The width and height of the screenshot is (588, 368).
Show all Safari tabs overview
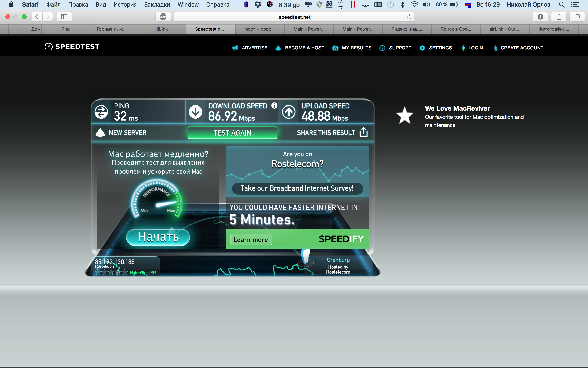click(x=577, y=17)
